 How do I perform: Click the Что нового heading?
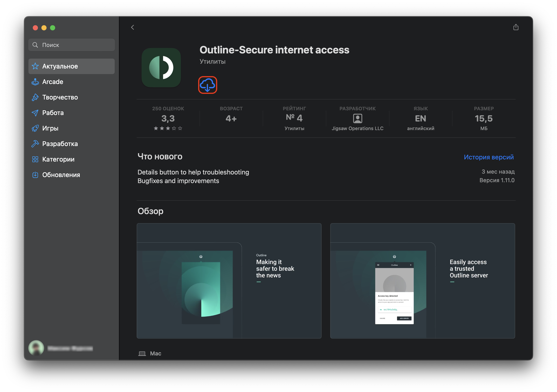pos(160,157)
